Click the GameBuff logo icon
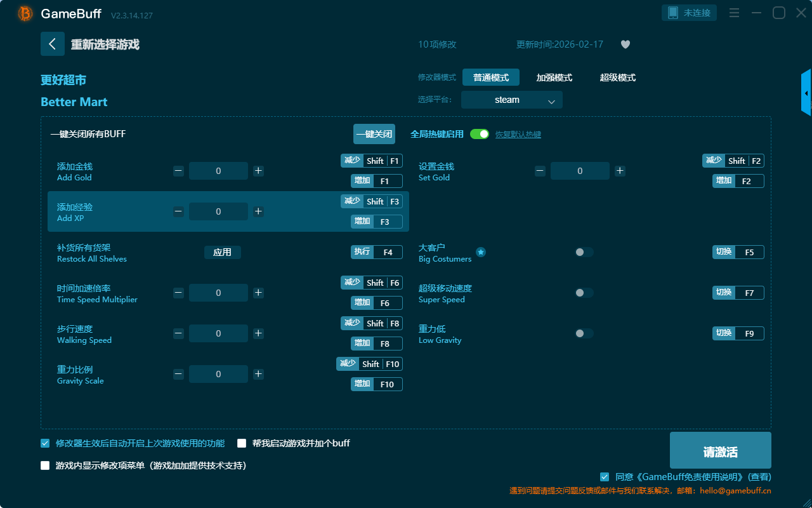Screen dimensions: 812x508 [25, 13]
